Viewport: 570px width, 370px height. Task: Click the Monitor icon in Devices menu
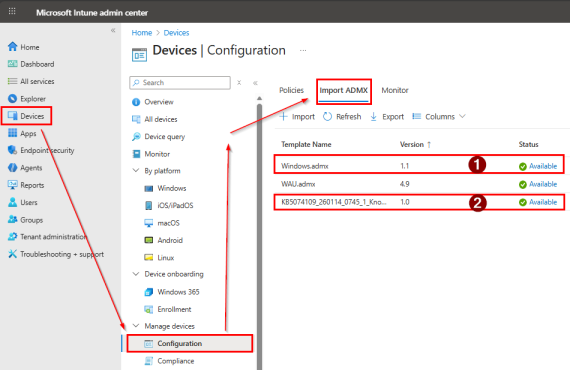pyautogui.click(x=136, y=154)
